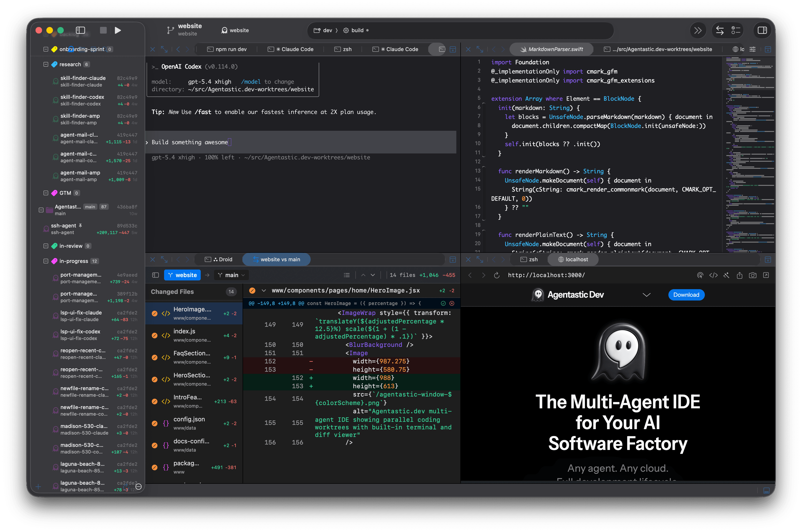
Task: Select index.js in Changed Files
Action: point(194,335)
